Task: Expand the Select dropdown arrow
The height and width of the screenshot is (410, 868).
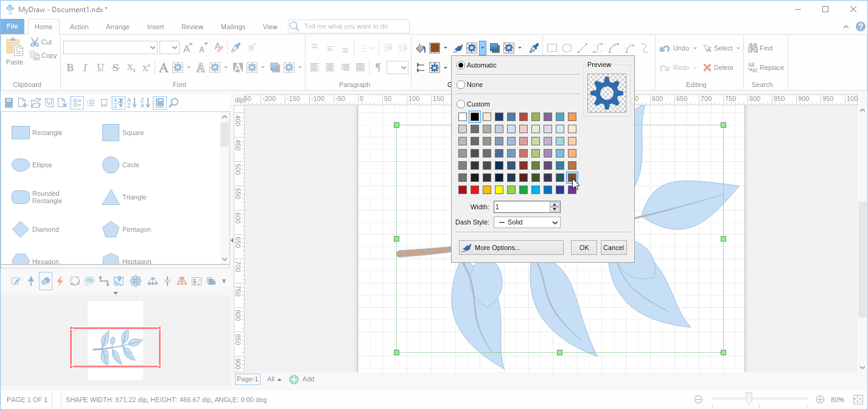Action: (738, 48)
